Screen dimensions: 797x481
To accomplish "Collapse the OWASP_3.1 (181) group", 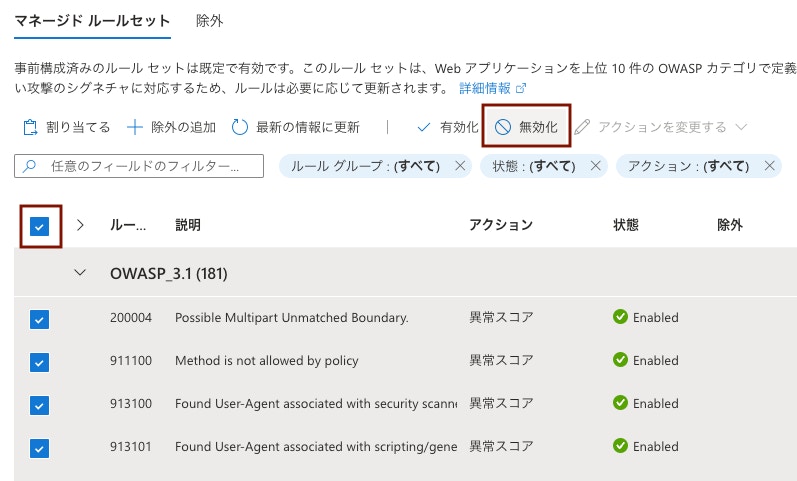I will pyautogui.click(x=80, y=273).
